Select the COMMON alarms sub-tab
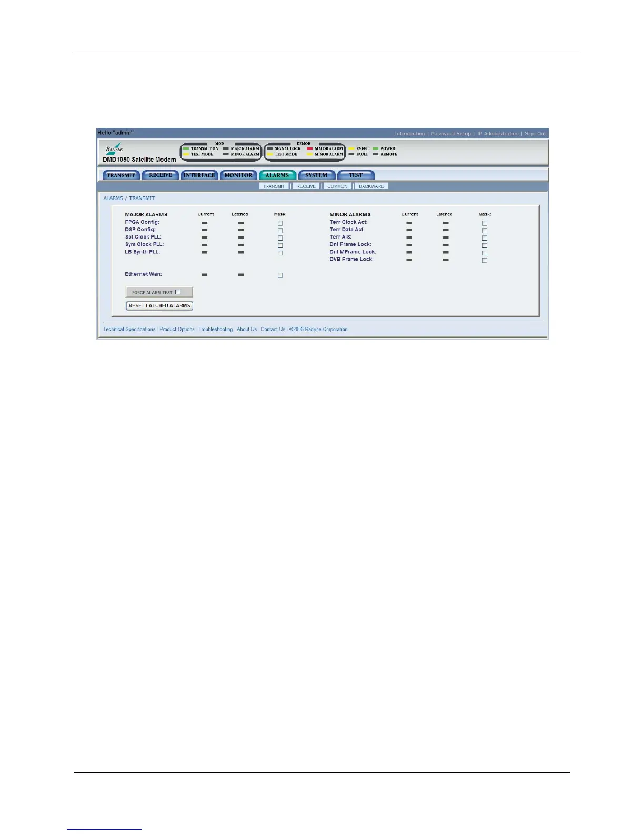The height and width of the screenshot is (834, 644). pyautogui.click(x=337, y=186)
